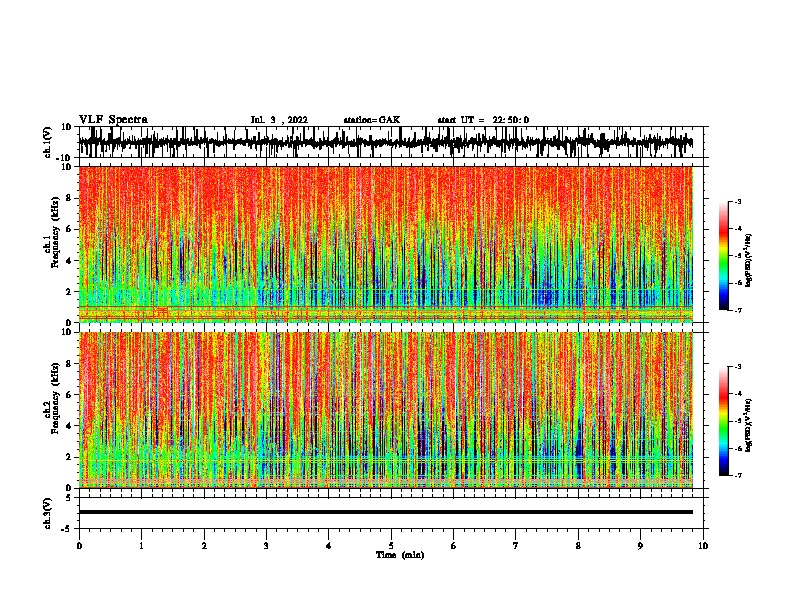Click the "4" tick on the time axis
Image resolution: width=792 pixels, height=612 pixels.
pos(329,546)
